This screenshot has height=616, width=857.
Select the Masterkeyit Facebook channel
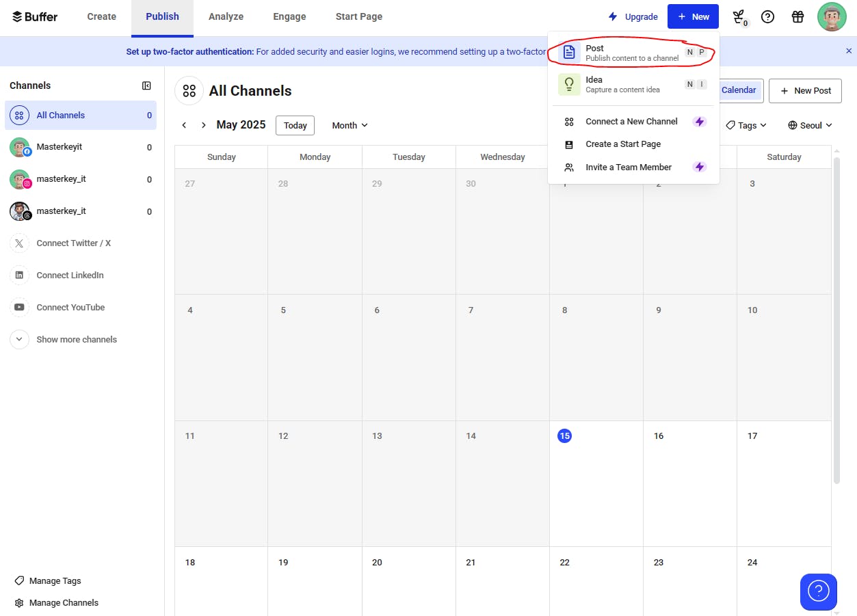81,147
